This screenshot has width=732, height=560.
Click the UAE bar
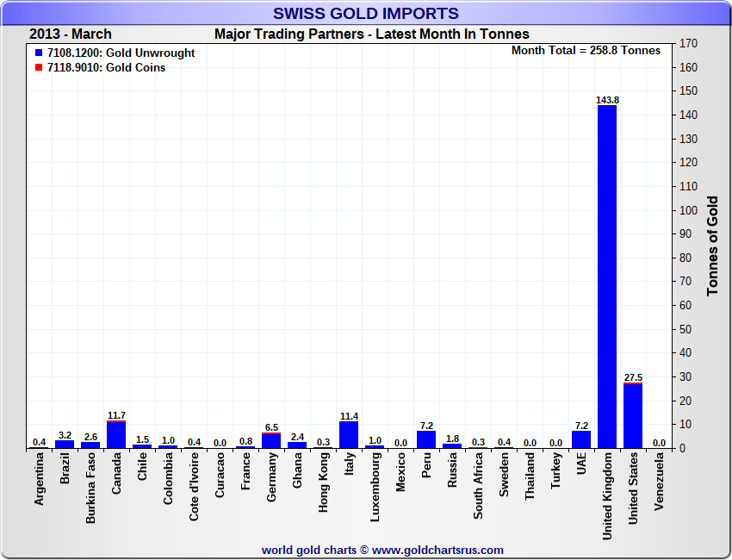(x=581, y=439)
